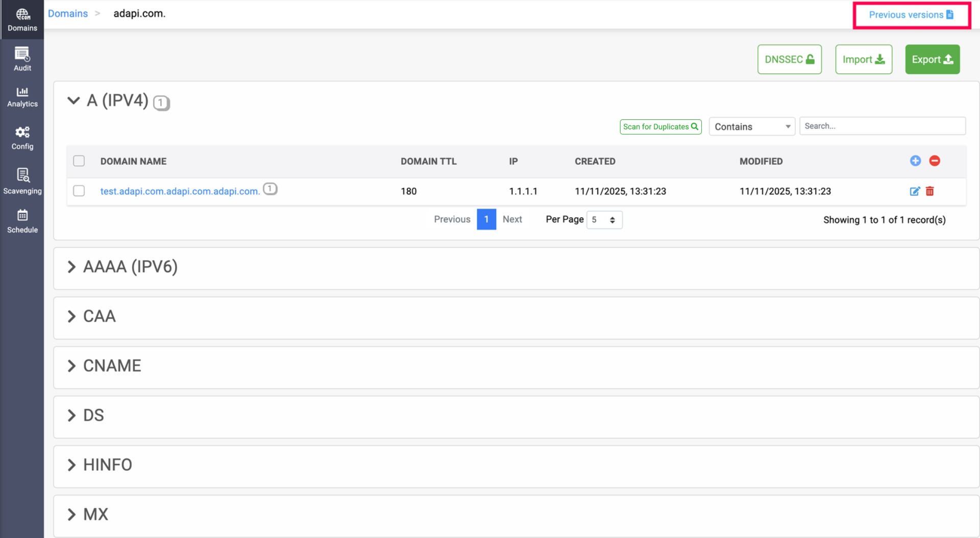Open the Schedule sidebar section

[22, 221]
